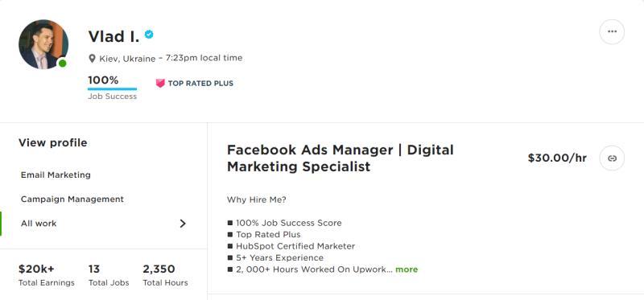Click the $30.00/hr hourly rate
Image resolution: width=644 pixels, height=300 pixels.
[x=557, y=158]
